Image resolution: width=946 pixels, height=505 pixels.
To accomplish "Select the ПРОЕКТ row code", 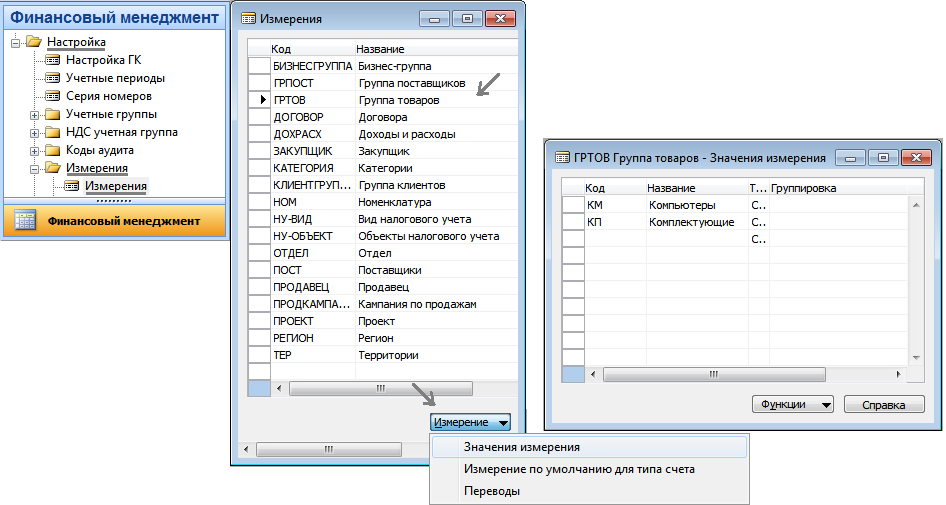I will 313,321.
